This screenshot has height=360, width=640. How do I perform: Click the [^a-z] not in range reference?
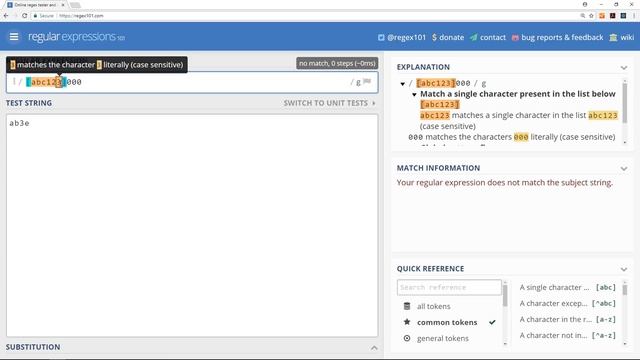tap(567, 335)
